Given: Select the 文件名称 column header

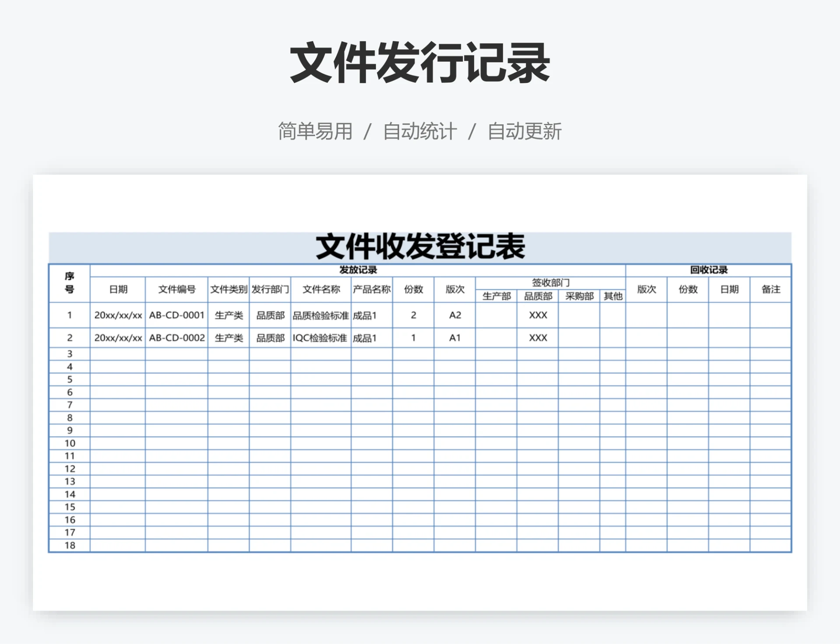Looking at the screenshot, I should tap(320, 289).
